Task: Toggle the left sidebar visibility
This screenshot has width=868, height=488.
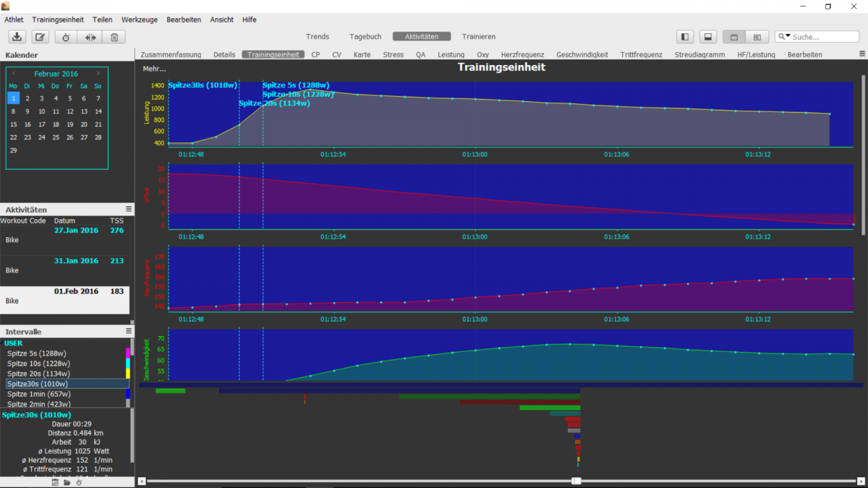Action: (x=685, y=37)
